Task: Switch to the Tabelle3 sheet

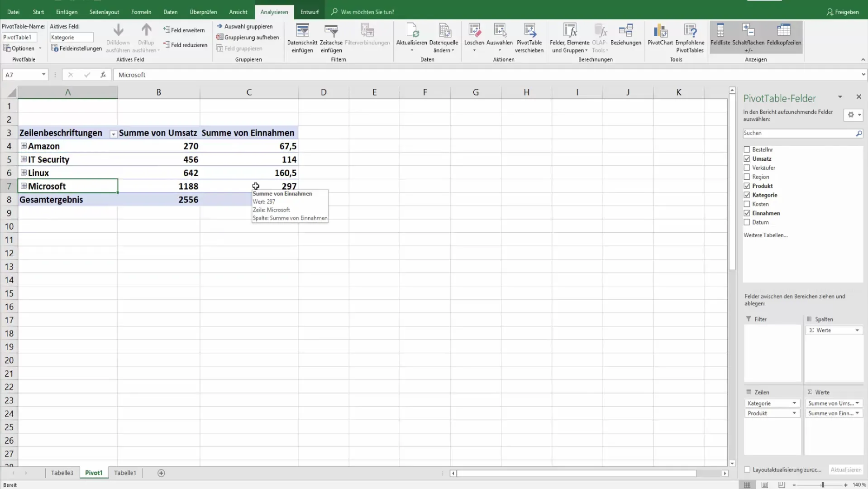Action: (x=62, y=473)
